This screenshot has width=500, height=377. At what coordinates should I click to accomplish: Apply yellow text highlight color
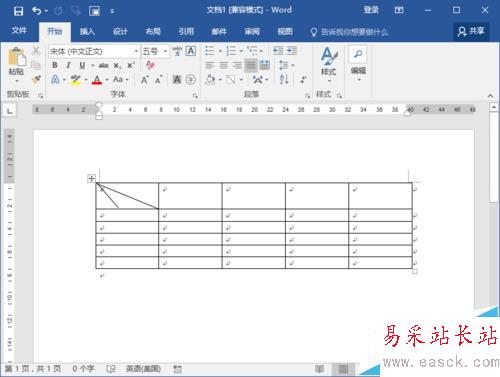[76, 80]
